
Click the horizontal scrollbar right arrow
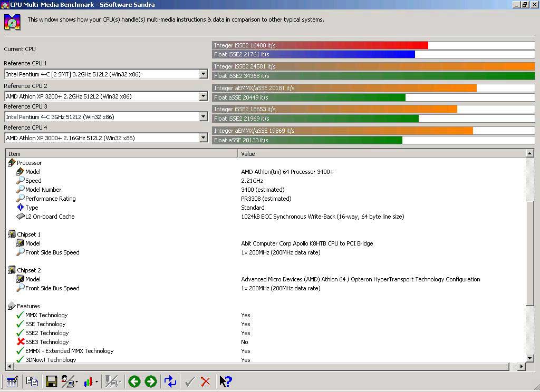522,367
